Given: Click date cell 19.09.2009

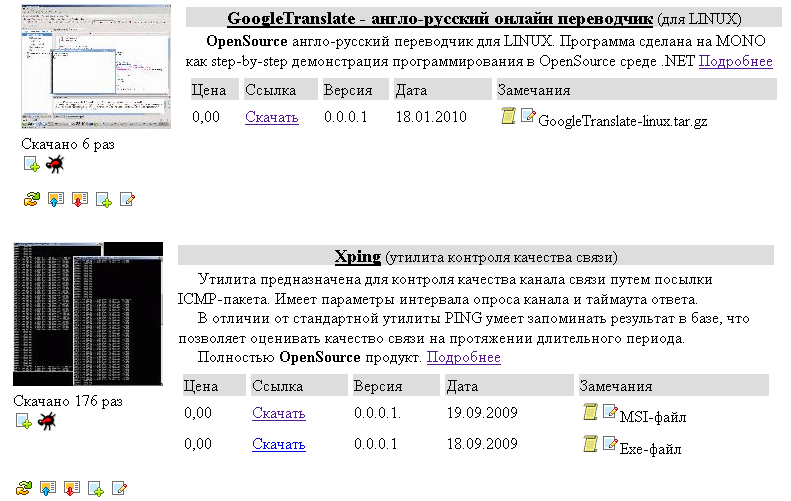Looking at the screenshot, I should coord(482,413).
